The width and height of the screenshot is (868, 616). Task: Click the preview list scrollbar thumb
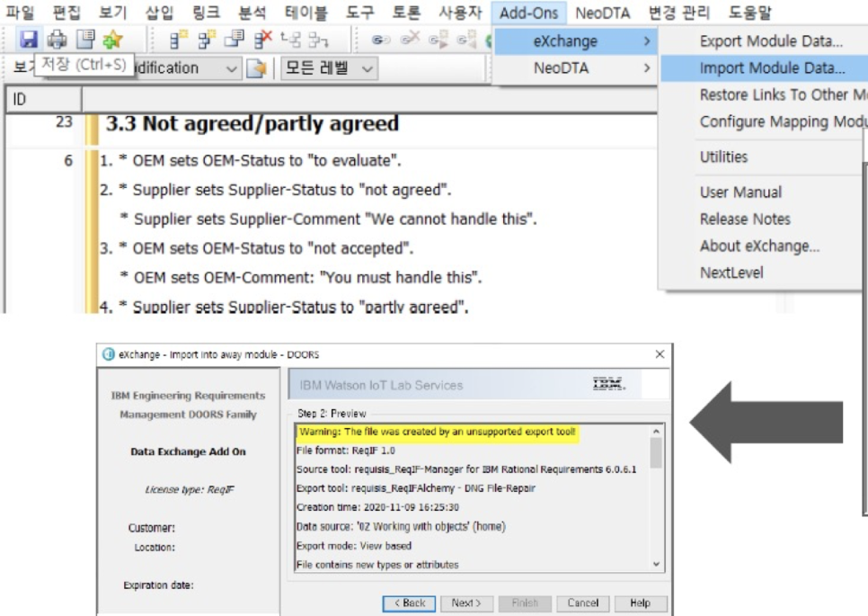656,452
